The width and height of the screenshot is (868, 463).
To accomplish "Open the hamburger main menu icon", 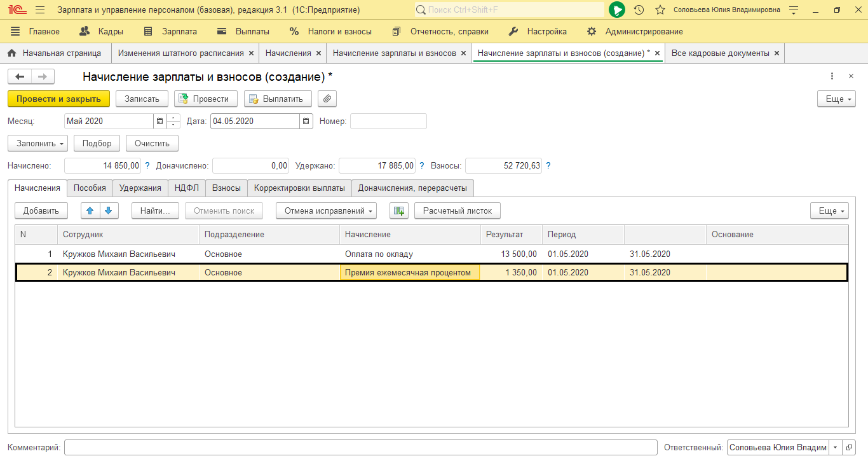I will click(40, 10).
